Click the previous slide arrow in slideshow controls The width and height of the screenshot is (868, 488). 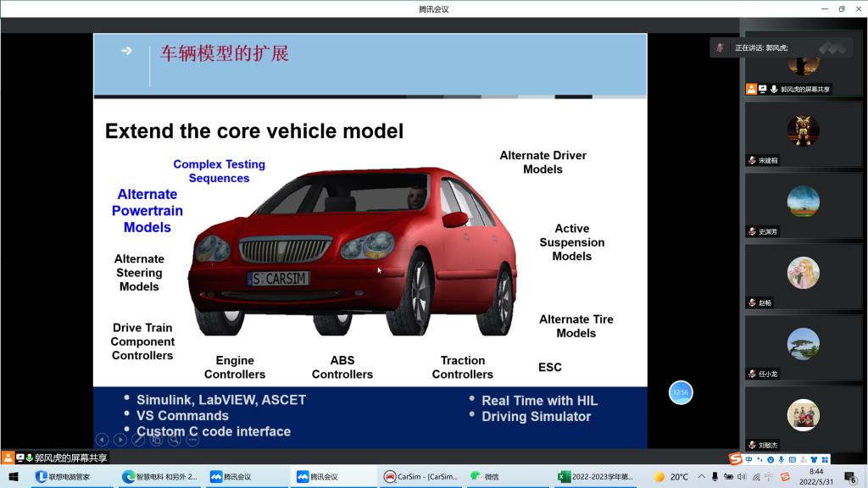(102, 440)
